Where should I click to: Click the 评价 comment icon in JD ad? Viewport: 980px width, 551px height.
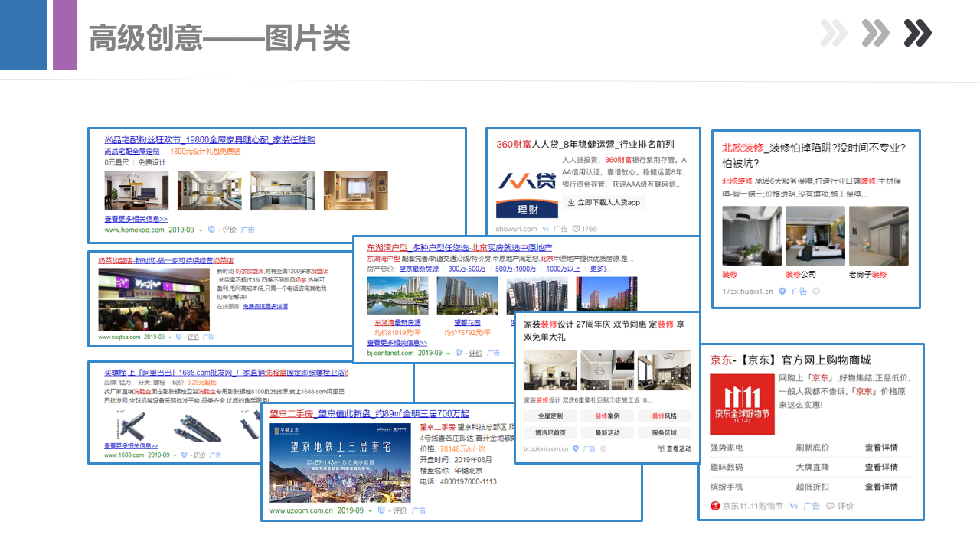coord(830,506)
